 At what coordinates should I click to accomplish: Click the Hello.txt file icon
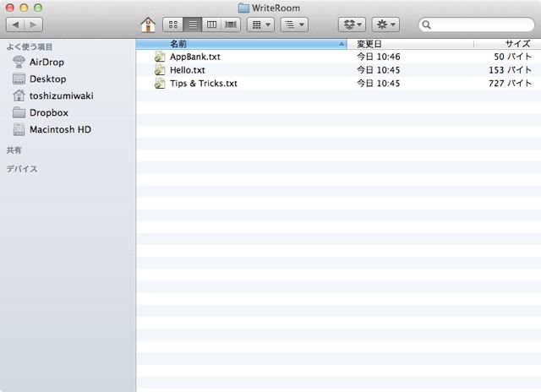(160, 70)
